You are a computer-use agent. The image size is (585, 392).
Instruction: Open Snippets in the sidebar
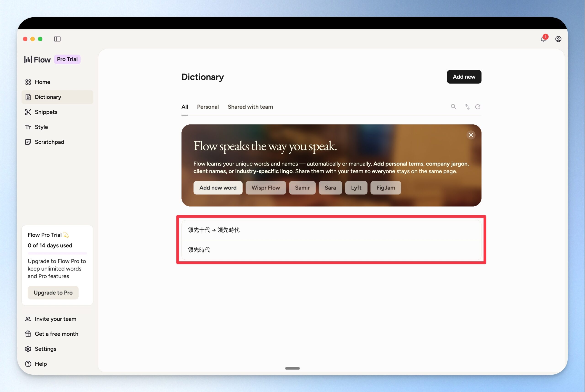pyautogui.click(x=57, y=112)
